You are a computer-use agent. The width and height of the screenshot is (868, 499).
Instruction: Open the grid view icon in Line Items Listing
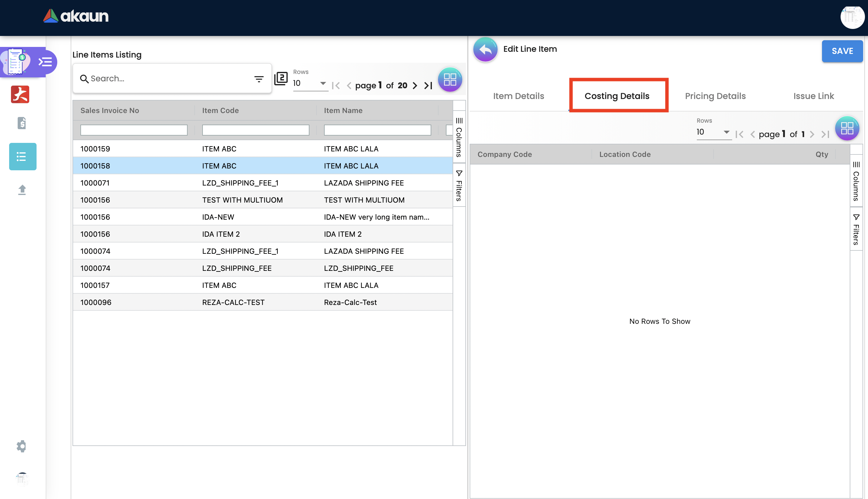[x=450, y=80]
